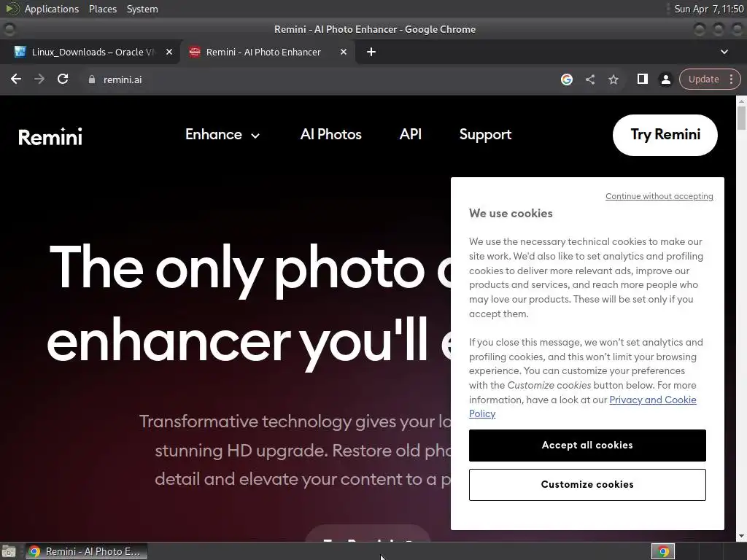Expand the Enhance dropdown menu
This screenshot has height=560, width=747.
click(222, 135)
